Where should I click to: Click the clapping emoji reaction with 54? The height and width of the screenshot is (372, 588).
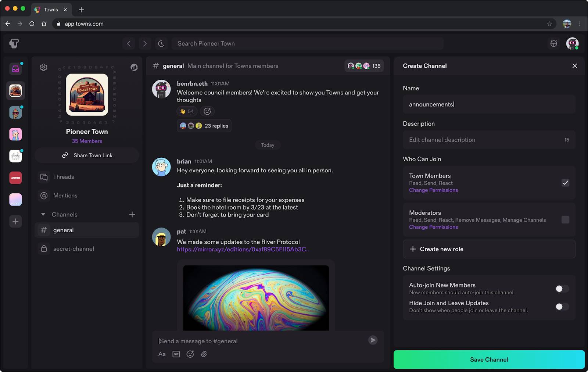(187, 111)
